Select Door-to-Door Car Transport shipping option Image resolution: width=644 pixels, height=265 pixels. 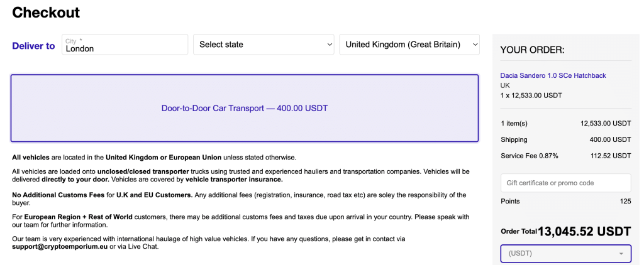pos(245,108)
